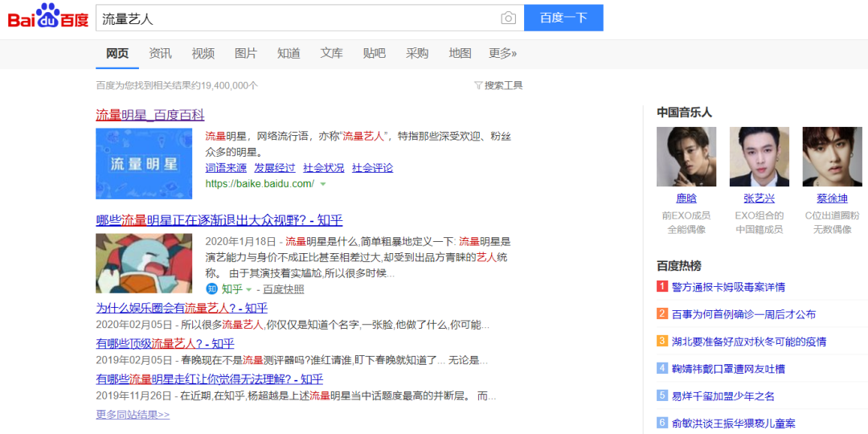Click the https://baike.baidu.com/ URL
Screen dimensions: 868x434
[260, 183]
